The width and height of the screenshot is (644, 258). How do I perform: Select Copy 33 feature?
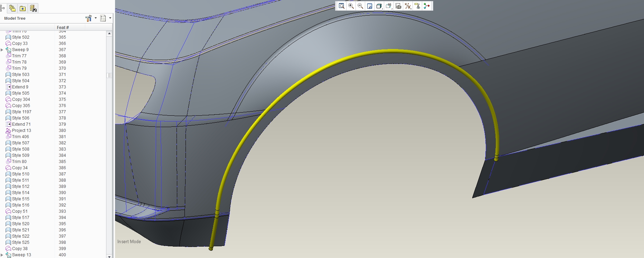(x=20, y=44)
